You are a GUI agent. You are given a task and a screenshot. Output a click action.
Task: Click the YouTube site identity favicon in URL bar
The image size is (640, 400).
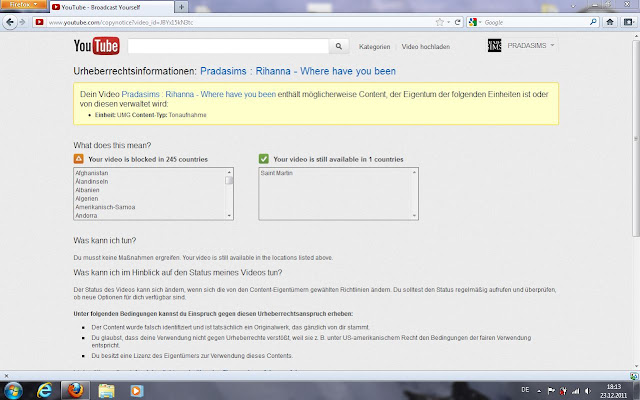coord(40,22)
